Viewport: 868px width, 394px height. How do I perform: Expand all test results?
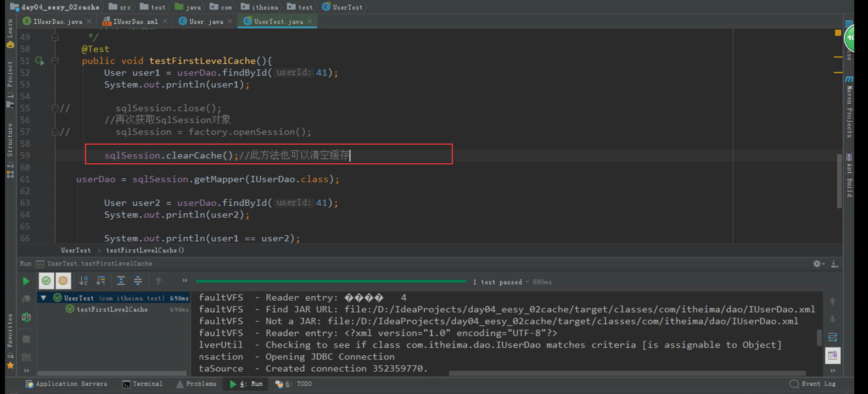[x=121, y=281]
